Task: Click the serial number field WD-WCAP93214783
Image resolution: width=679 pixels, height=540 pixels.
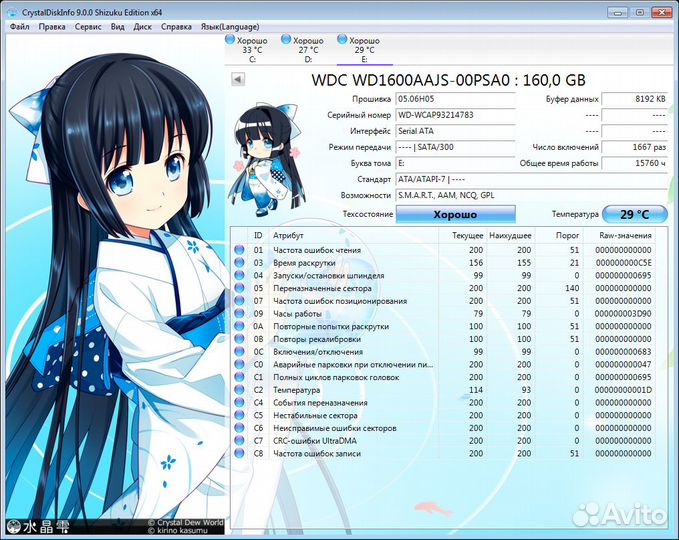Action: click(x=455, y=115)
